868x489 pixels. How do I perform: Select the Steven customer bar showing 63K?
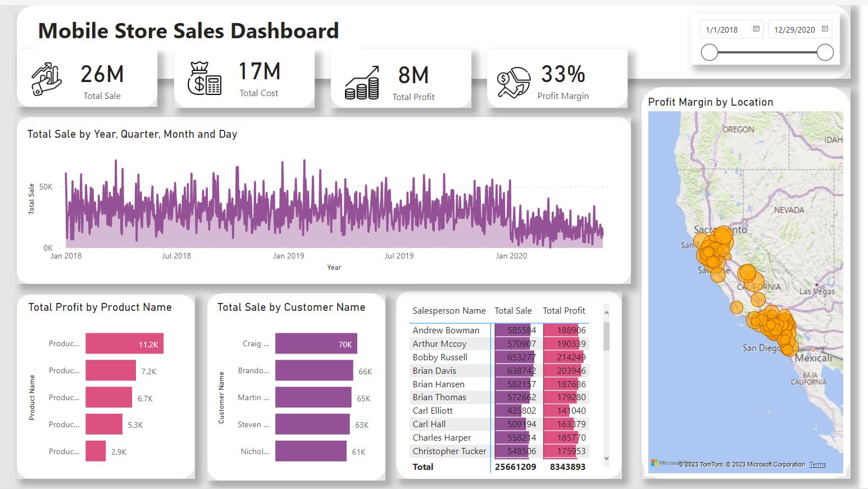click(x=312, y=424)
